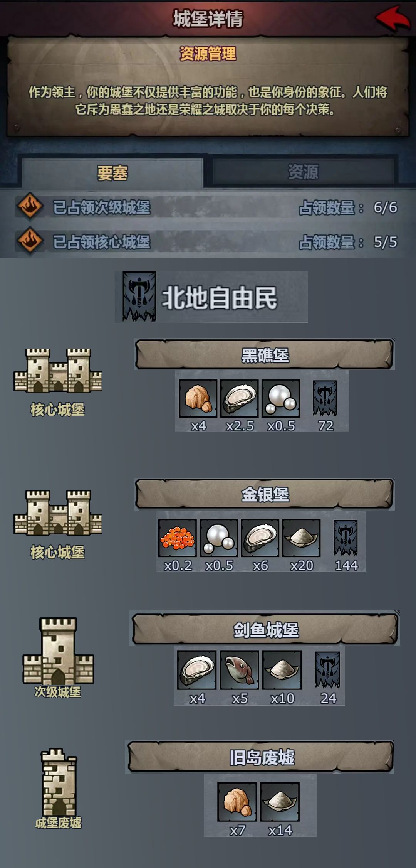Select the 要塞 tab
Screen dimensions: 416x868
pyautogui.click(x=112, y=173)
